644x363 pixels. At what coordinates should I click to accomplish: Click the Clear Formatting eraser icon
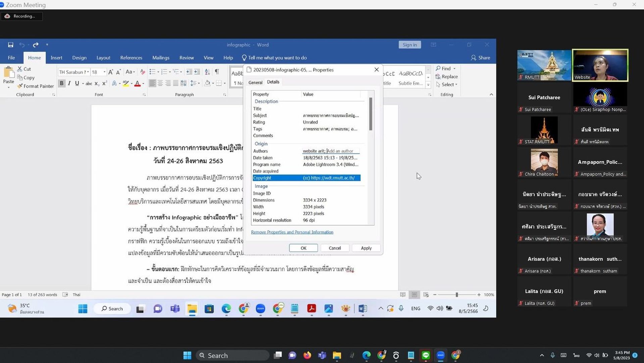click(x=143, y=72)
